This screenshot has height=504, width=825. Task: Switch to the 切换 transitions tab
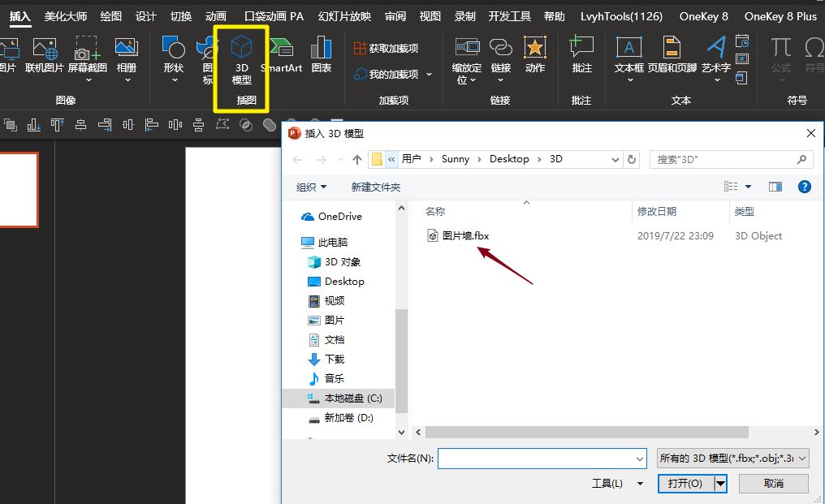181,17
